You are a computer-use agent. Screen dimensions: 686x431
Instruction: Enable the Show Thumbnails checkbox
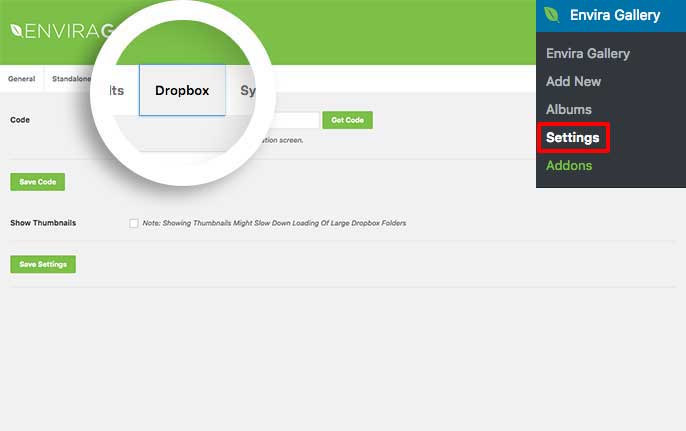point(133,223)
